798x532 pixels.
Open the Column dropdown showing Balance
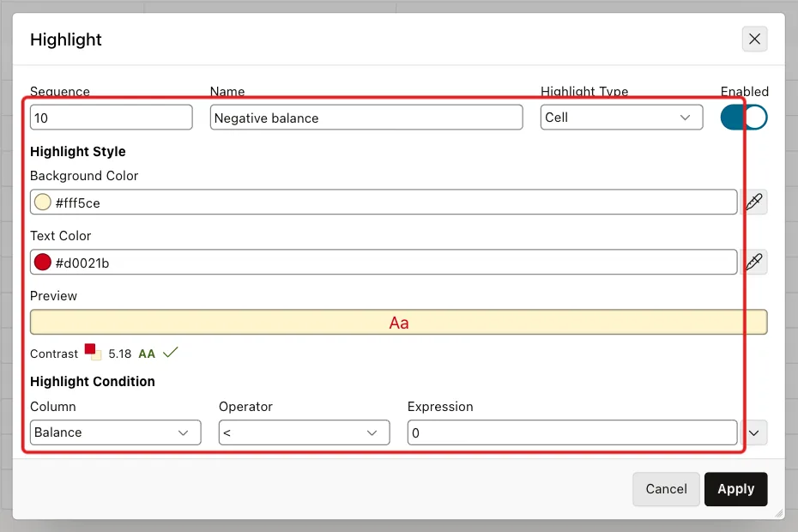tap(116, 432)
